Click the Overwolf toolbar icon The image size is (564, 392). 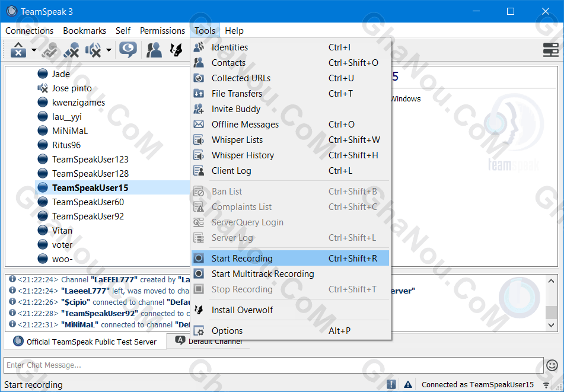176,50
